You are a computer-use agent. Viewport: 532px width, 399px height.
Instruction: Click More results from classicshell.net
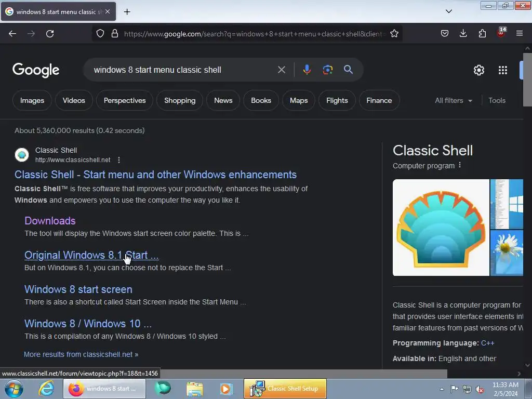(x=81, y=354)
